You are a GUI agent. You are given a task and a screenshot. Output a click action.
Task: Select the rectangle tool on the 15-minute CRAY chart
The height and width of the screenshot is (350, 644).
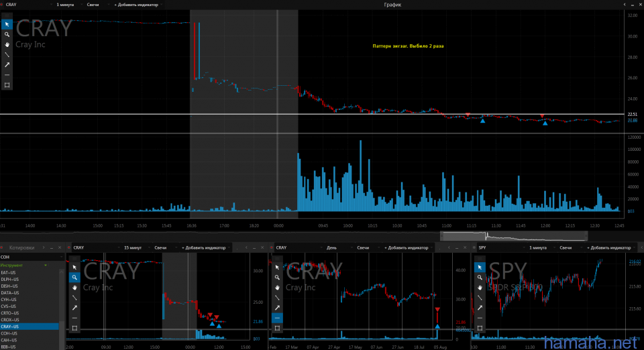74,328
